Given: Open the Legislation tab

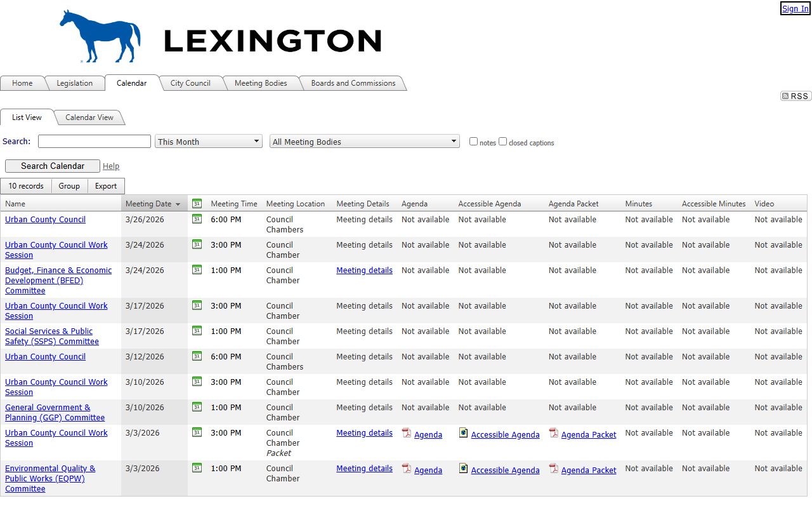Looking at the screenshot, I should click(x=74, y=83).
